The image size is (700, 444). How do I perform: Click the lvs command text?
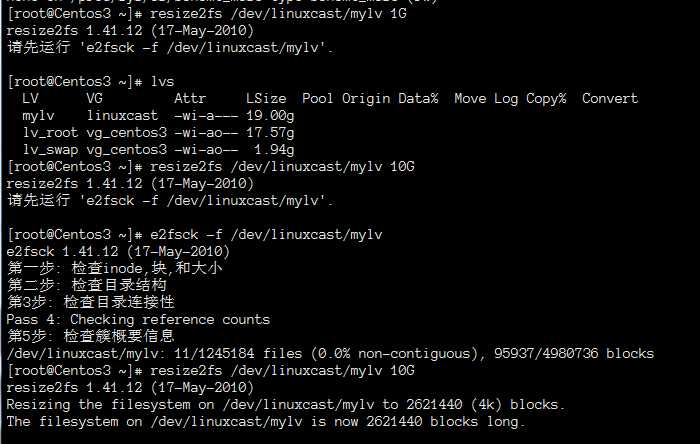click(162, 81)
